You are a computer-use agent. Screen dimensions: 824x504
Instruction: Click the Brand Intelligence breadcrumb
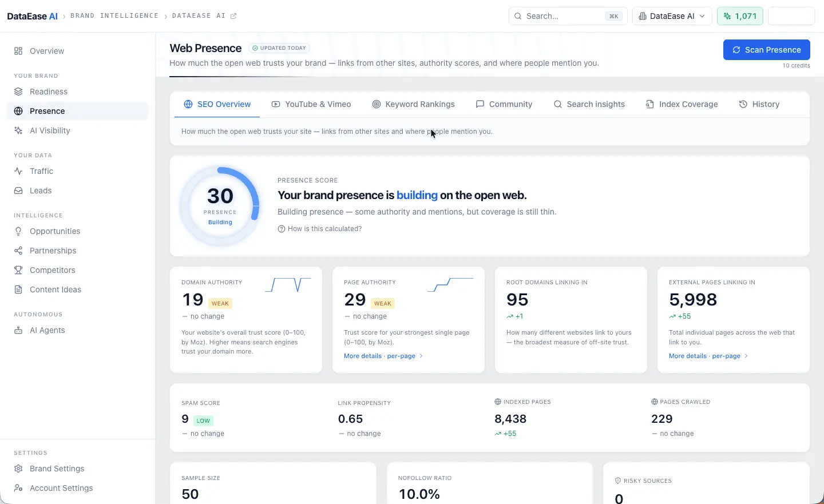(x=114, y=16)
